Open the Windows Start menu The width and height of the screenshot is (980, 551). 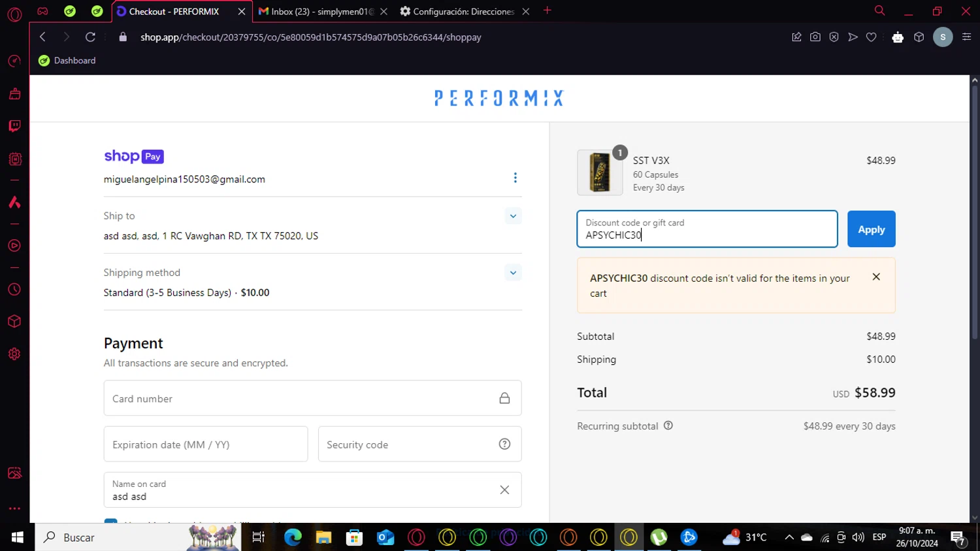click(17, 537)
